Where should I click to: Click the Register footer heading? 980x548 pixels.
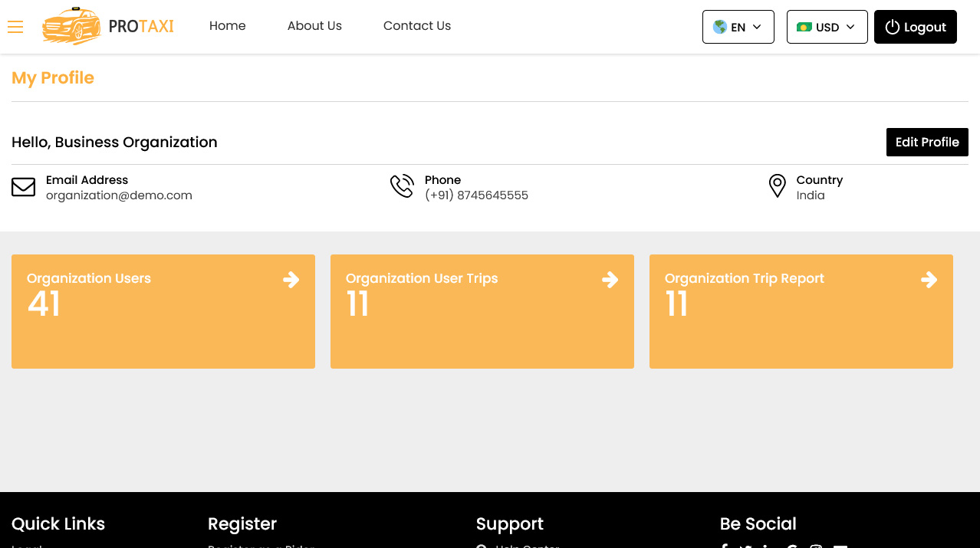coord(242,523)
